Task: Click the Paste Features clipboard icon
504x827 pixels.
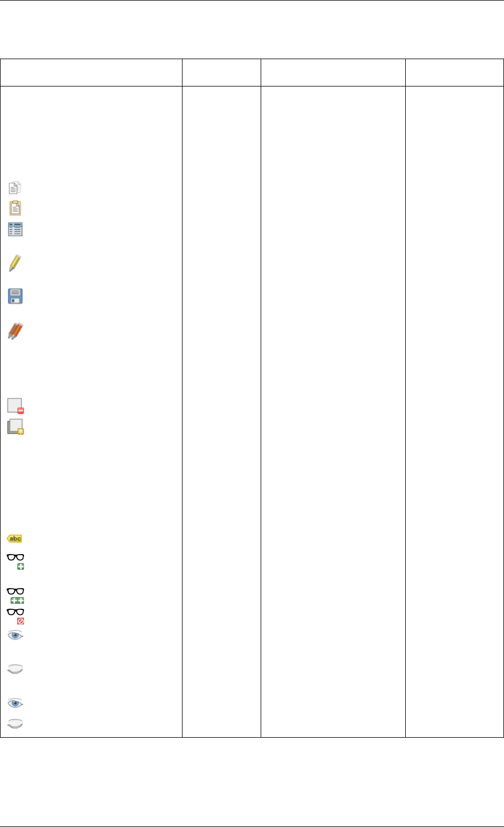Action: click(15, 208)
